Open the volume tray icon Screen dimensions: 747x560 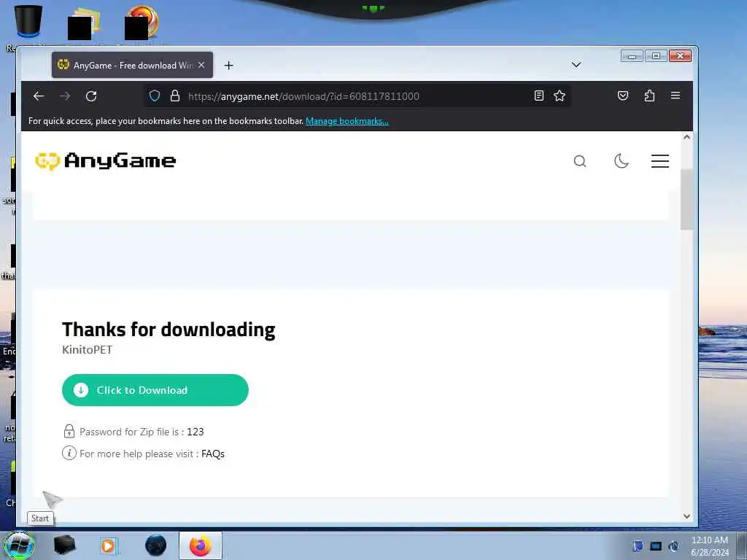click(x=673, y=546)
